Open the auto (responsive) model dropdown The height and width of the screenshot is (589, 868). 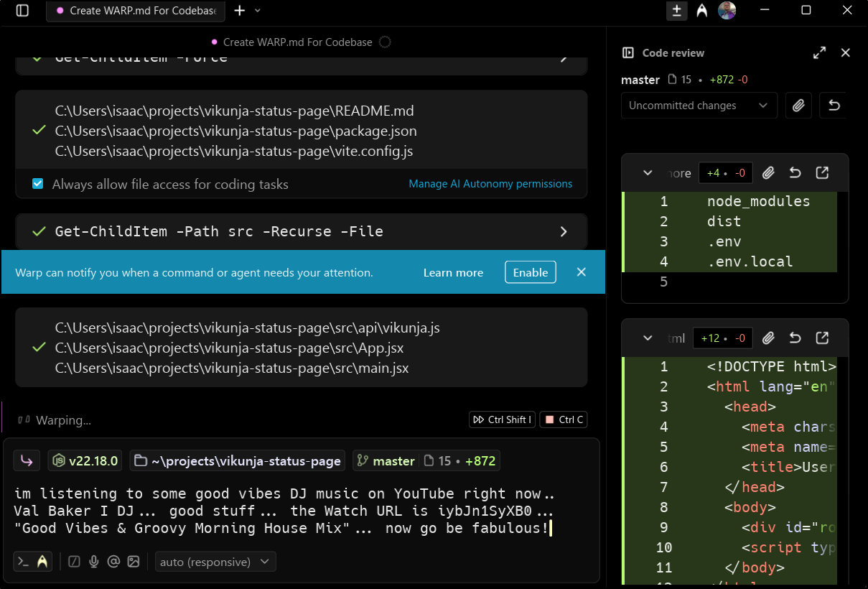click(x=215, y=562)
